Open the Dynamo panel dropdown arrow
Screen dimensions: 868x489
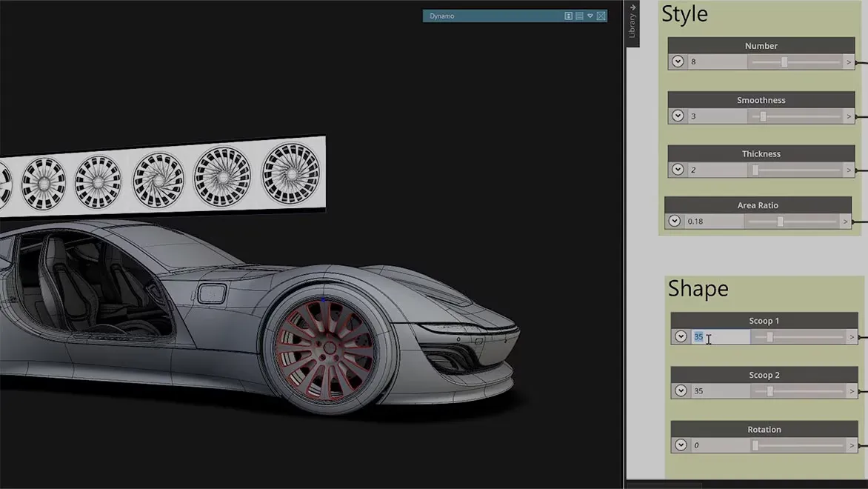pyautogui.click(x=590, y=16)
